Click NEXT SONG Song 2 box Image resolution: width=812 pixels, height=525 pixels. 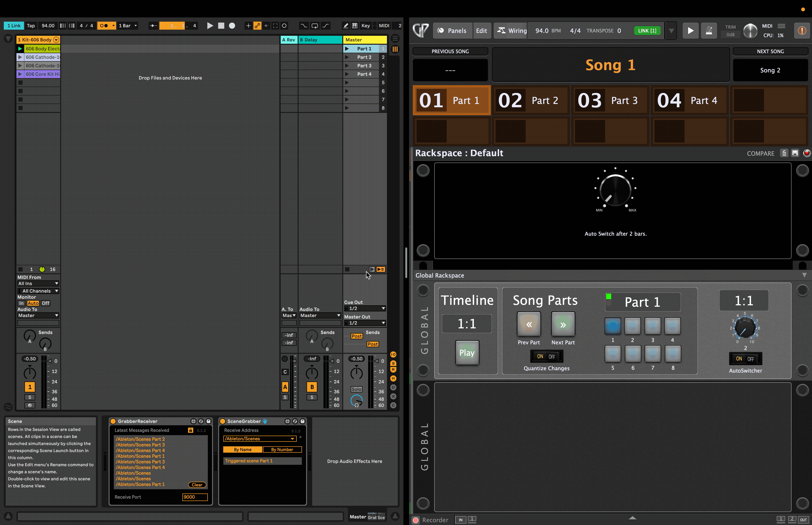[770, 70]
